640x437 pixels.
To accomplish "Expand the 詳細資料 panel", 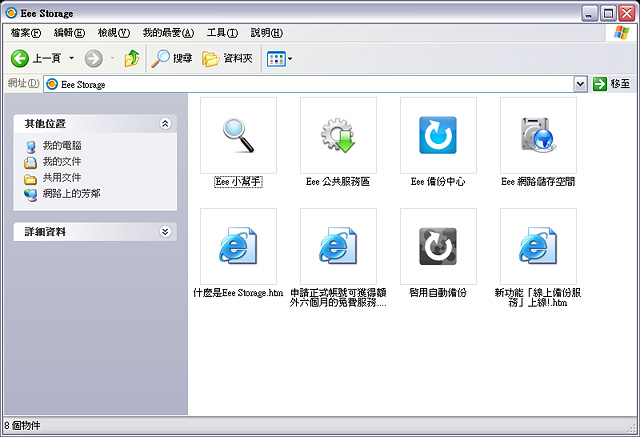I will coord(165,232).
